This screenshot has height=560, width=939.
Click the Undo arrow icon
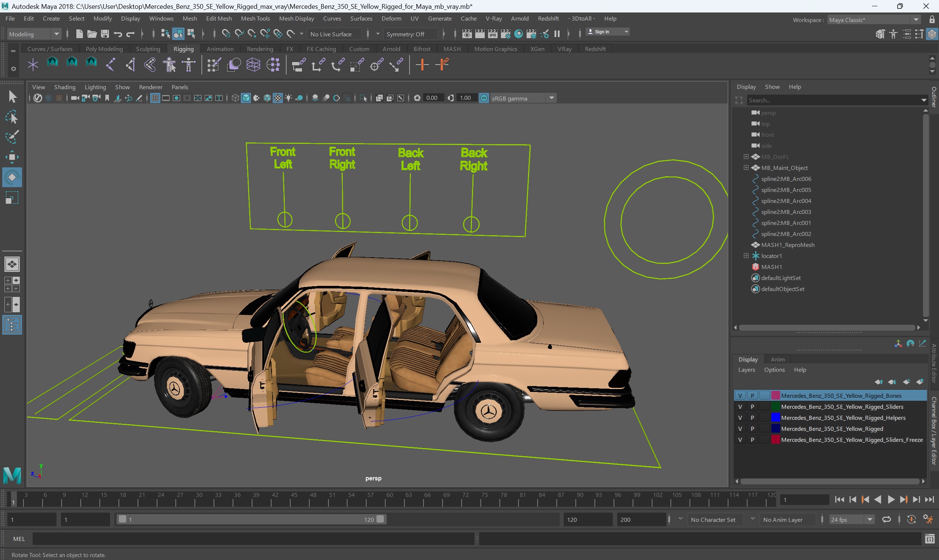(118, 34)
